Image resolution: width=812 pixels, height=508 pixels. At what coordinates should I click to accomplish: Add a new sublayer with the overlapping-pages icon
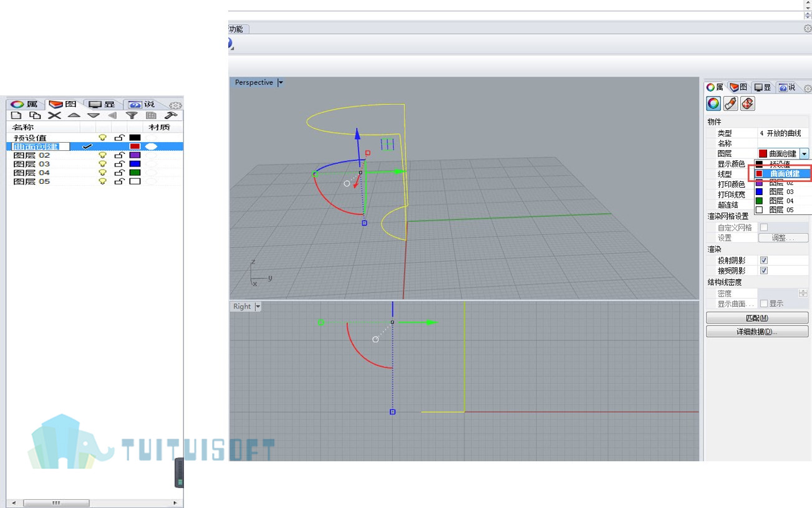point(36,115)
